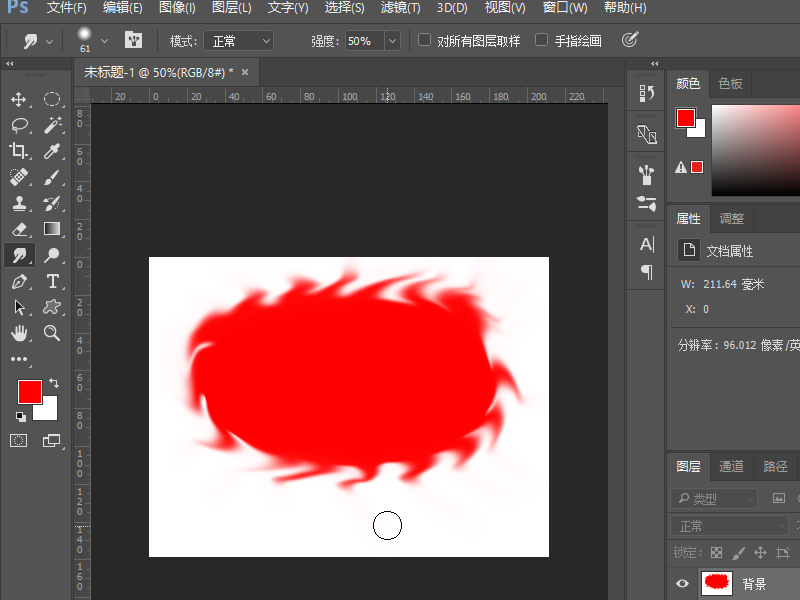Image resolution: width=800 pixels, height=600 pixels.
Task: Open the File menu
Action: [66, 8]
